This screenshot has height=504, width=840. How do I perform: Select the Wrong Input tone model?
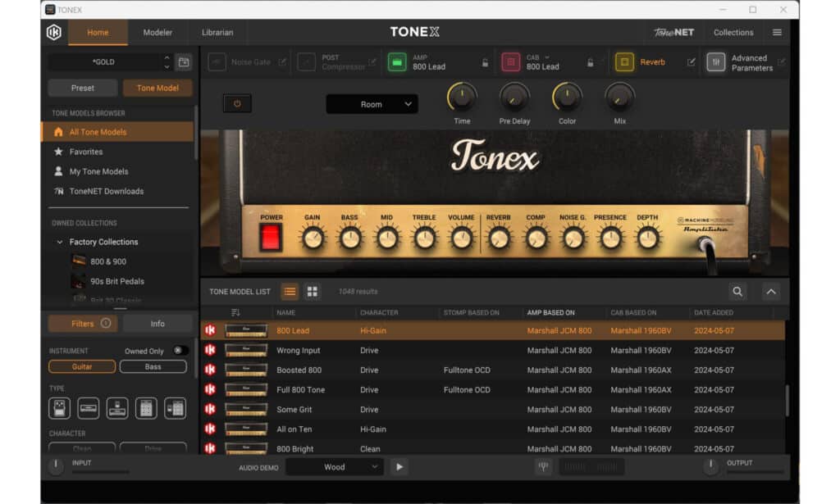click(493, 351)
